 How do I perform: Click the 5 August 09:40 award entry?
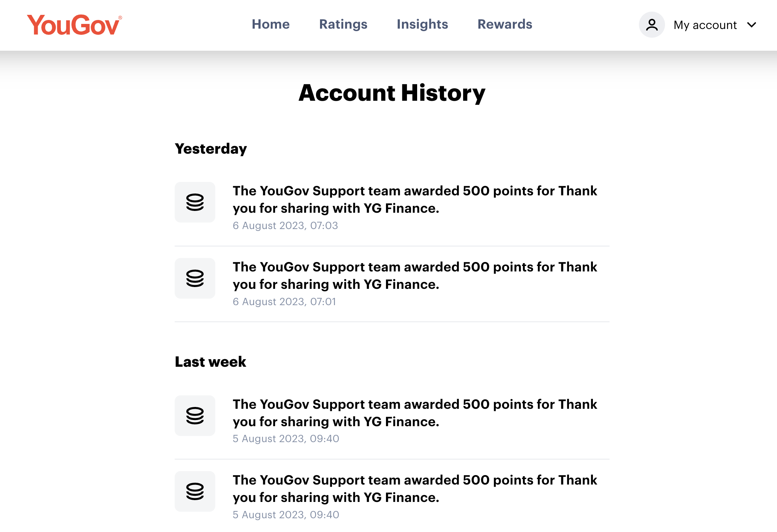(x=415, y=413)
